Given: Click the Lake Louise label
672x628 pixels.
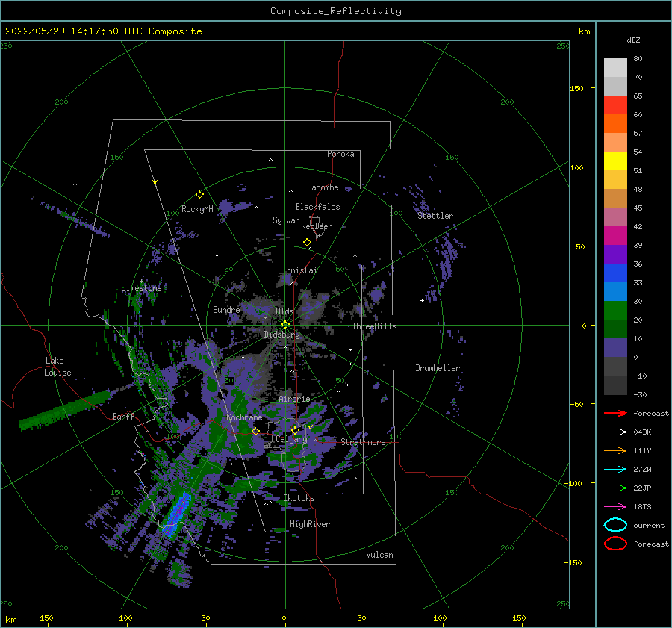Looking at the screenshot, I should [57, 367].
